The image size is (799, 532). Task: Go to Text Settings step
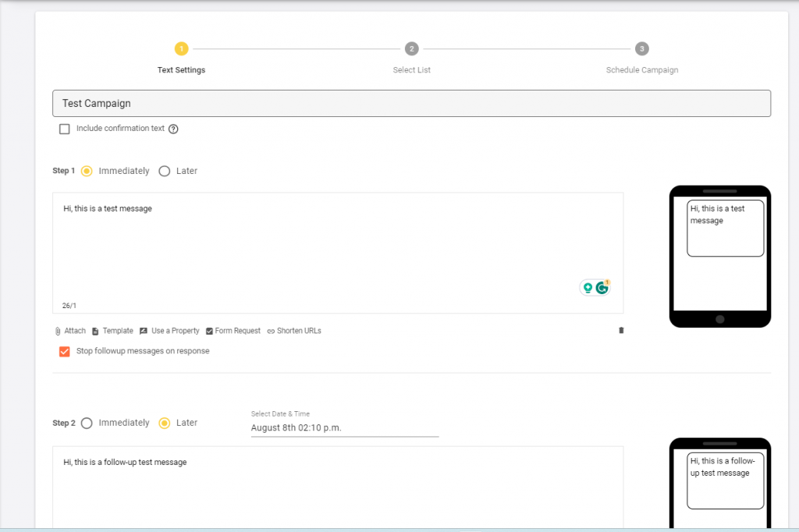181,69
